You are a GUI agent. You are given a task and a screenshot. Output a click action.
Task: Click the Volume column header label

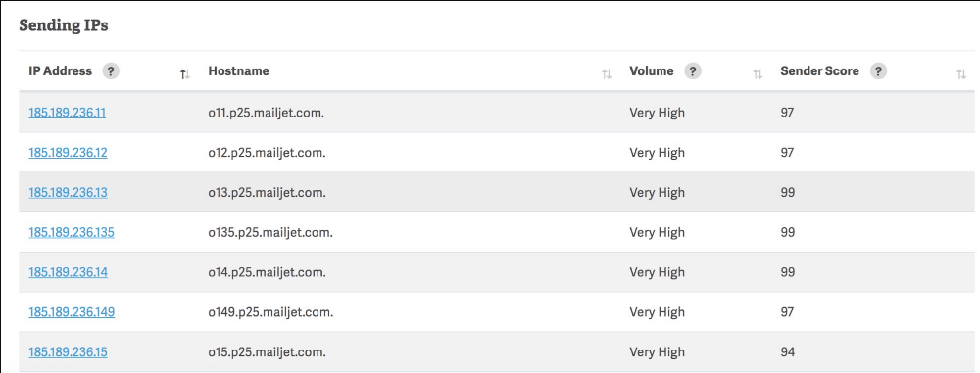[x=652, y=71]
